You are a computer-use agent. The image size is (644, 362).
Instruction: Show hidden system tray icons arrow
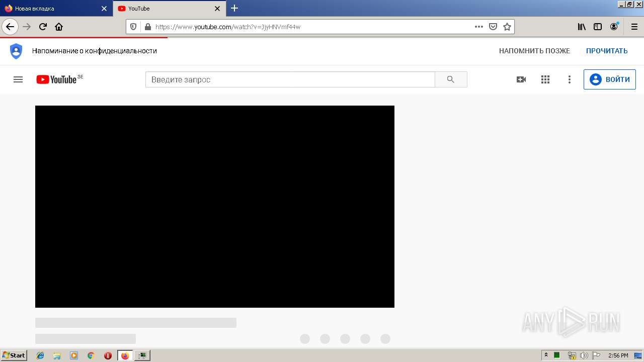pos(546,355)
